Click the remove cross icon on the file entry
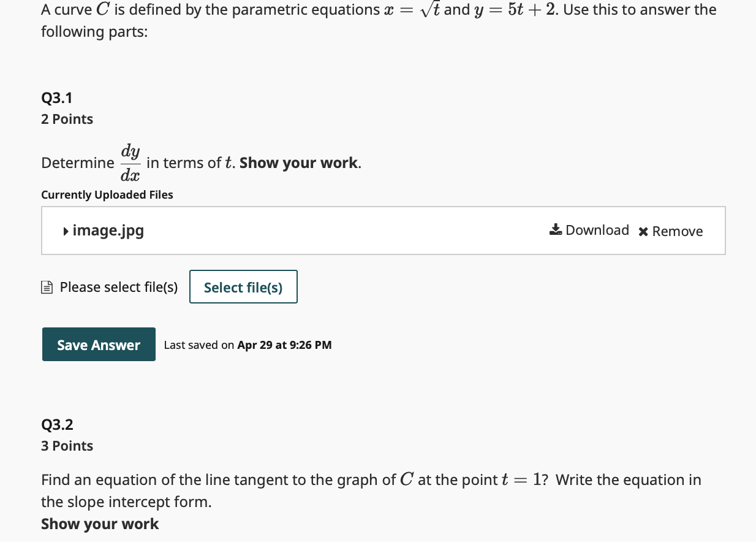Image resolution: width=756 pixels, height=542 pixels. pyautogui.click(x=643, y=231)
